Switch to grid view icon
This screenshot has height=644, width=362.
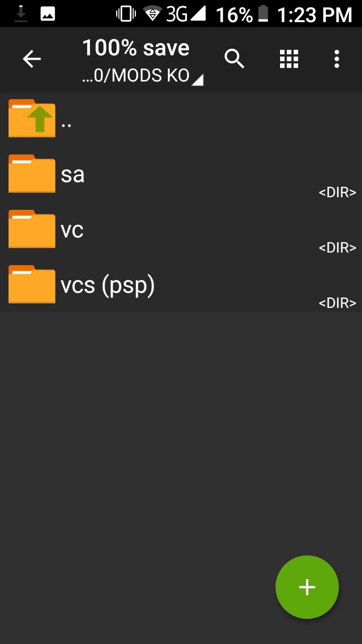(289, 59)
